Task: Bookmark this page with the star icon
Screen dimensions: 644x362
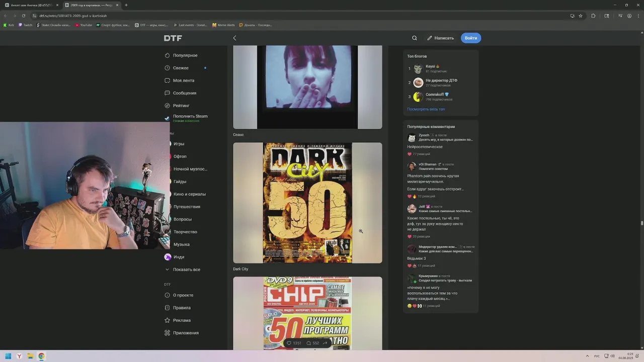Action: point(581,16)
